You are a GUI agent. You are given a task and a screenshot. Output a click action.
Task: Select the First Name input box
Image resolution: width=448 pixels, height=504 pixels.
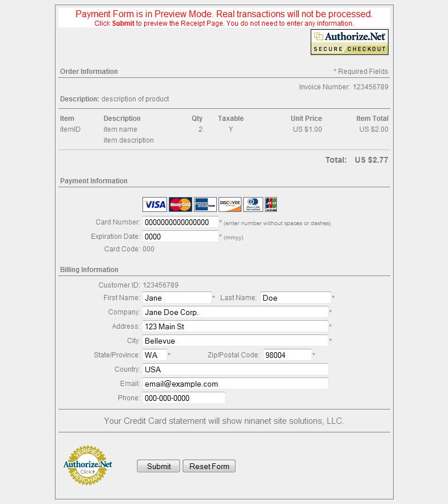pos(177,298)
